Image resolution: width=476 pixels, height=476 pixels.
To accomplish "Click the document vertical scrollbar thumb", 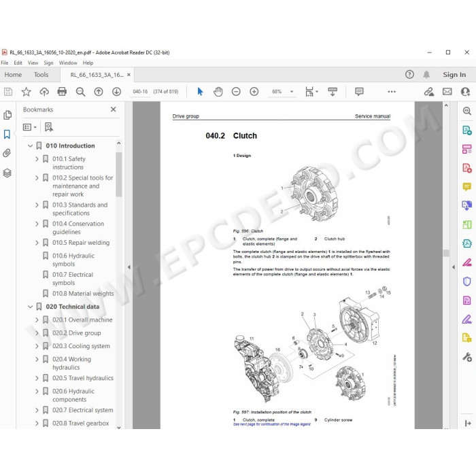I will click(446, 253).
